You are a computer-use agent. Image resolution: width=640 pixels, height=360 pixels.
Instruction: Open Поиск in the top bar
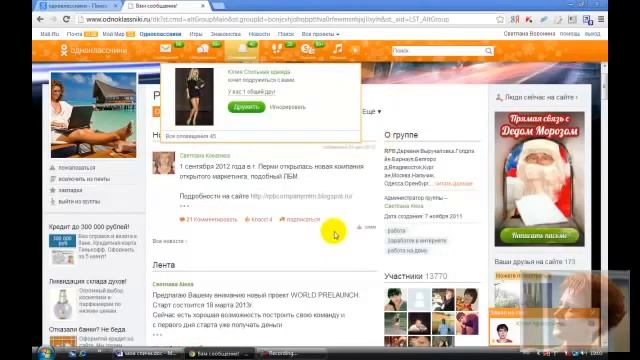[286, 34]
